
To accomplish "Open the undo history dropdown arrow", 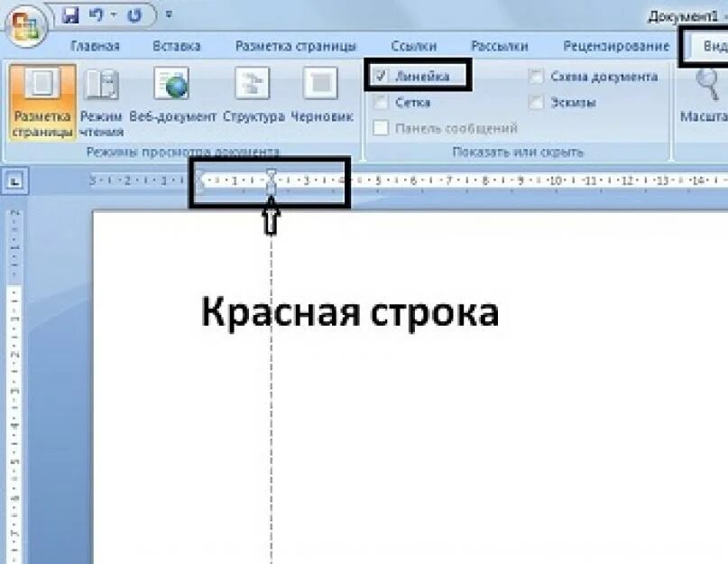I will [114, 15].
